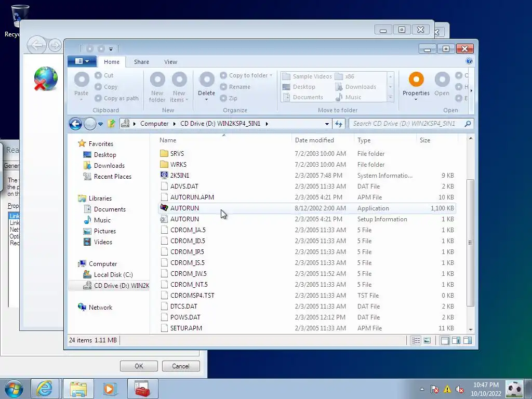Viewport: 532px width, 399px height.
Task: Click Zip in the Organize group
Action: [x=229, y=98]
